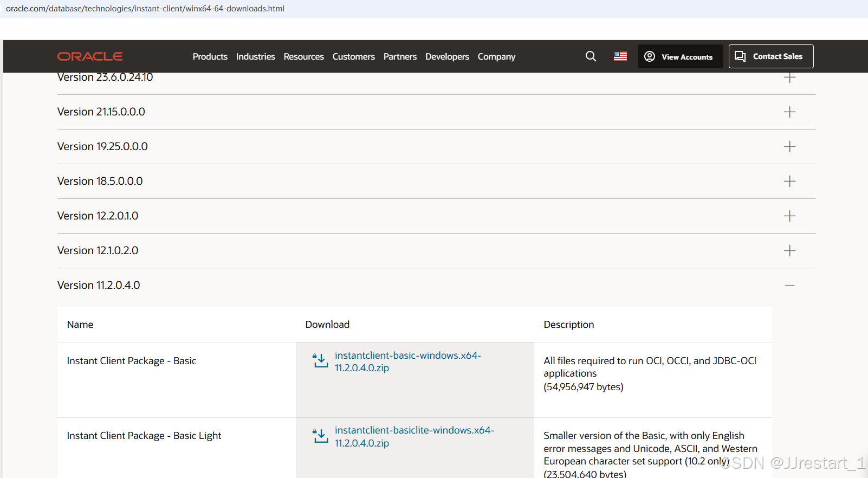Viewport: 868px width, 478px height.
Task: Click the search magnifier icon
Action: coord(591,56)
